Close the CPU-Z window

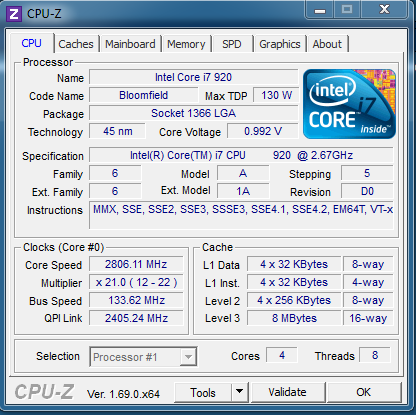click(384, 10)
